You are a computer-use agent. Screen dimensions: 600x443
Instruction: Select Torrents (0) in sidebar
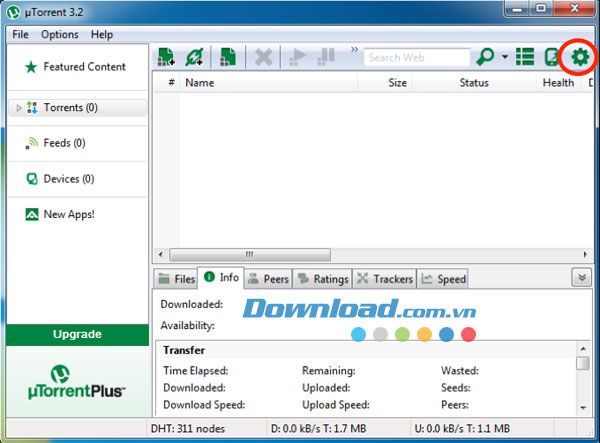coord(78,107)
